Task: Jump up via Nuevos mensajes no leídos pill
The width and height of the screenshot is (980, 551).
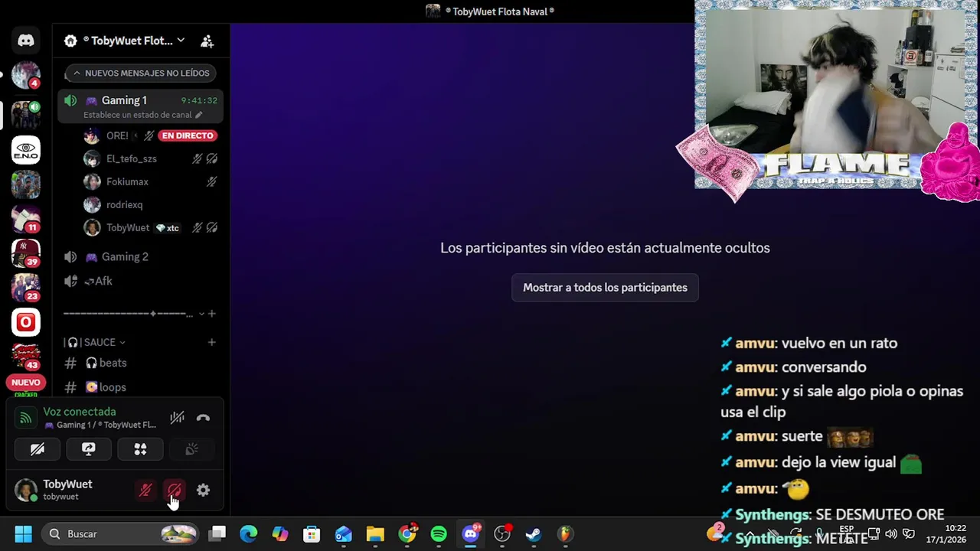Action: pos(140,73)
